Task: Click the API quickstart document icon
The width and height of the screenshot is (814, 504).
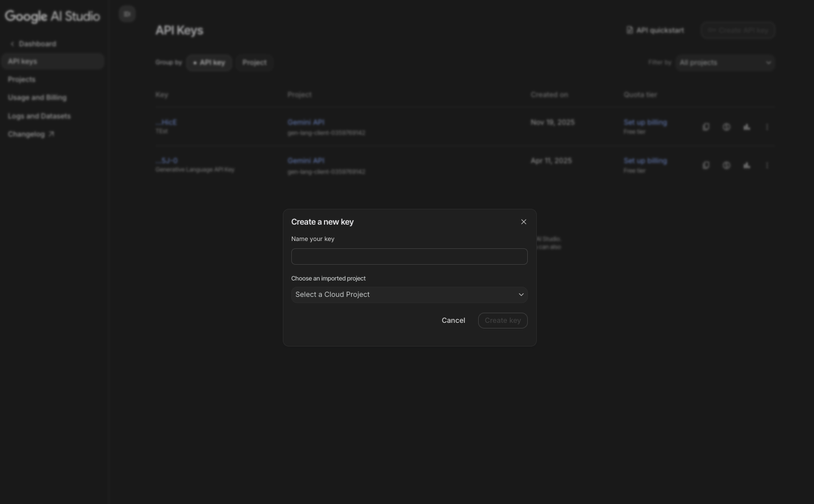Action: pyautogui.click(x=629, y=30)
